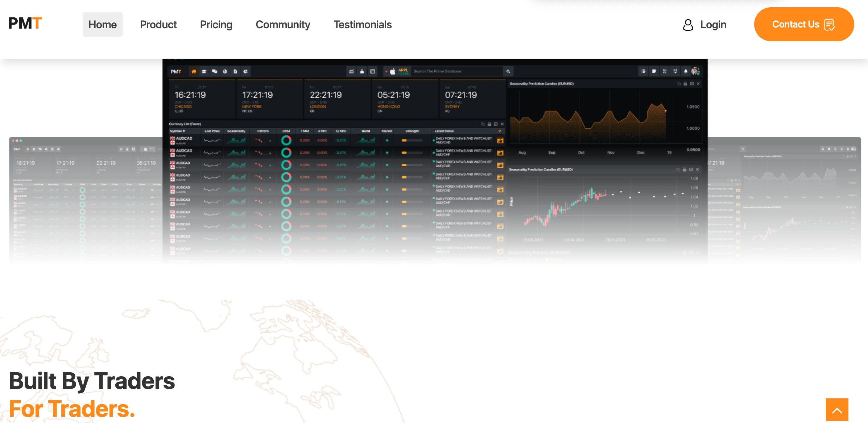
Task: Open the Testimonials nav link
Action: click(x=363, y=25)
